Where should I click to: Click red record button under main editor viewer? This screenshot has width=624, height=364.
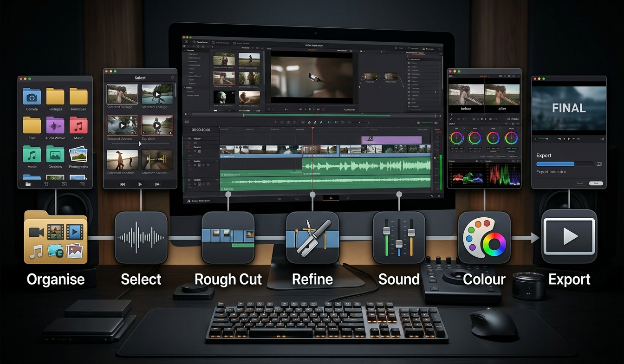(x=323, y=110)
